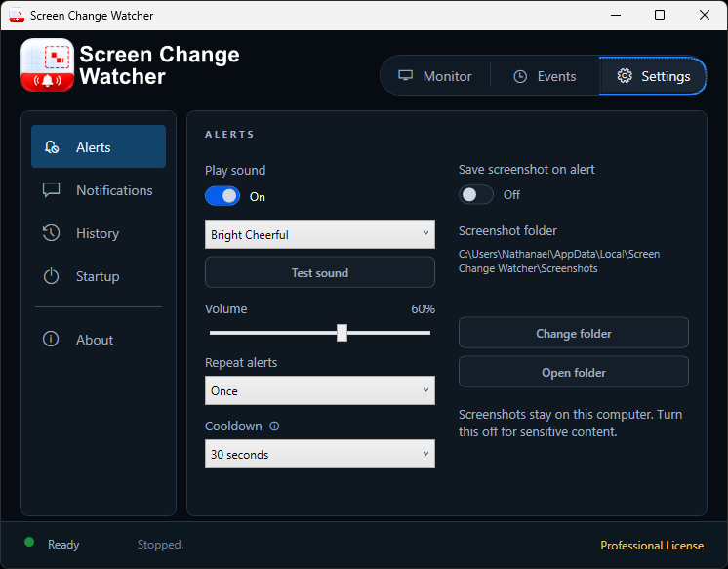Screen dimensions: 728x569
Task: Click the Cooldown info tooltip icon
Action: coord(274,426)
